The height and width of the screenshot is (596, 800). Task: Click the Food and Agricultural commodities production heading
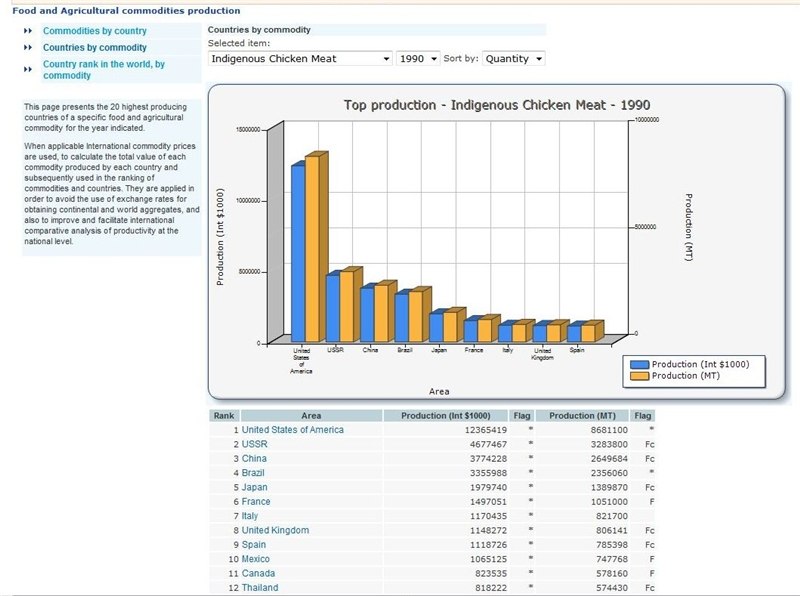tap(126, 11)
